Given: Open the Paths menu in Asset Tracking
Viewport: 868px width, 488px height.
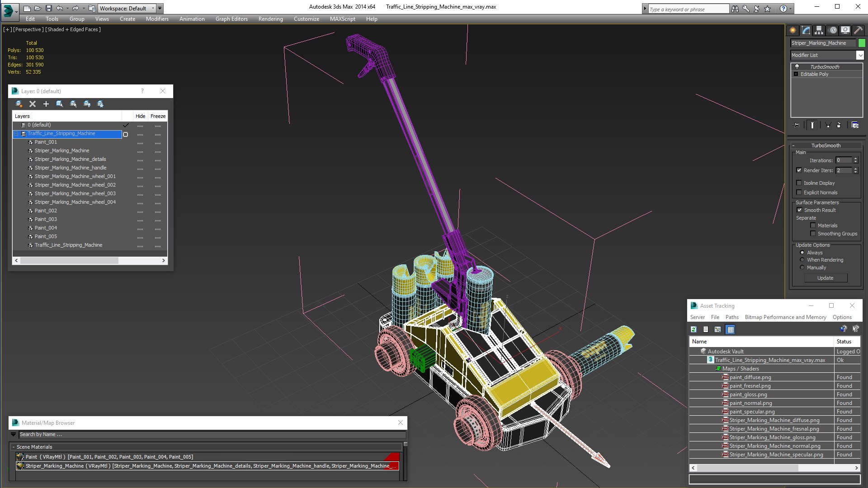Looking at the screenshot, I should pos(732,317).
